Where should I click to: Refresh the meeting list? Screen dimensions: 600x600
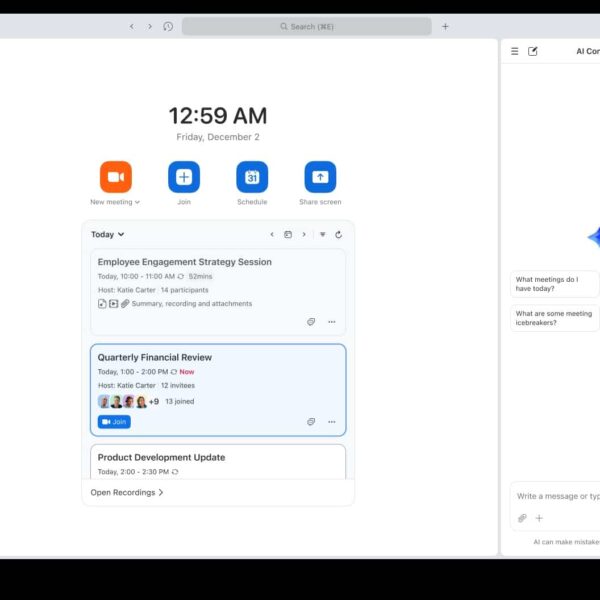(x=338, y=234)
